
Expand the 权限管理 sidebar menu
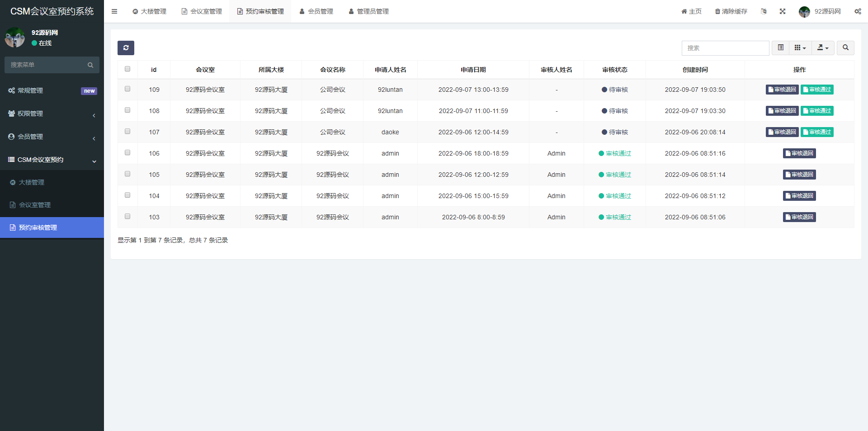pyautogui.click(x=52, y=114)
